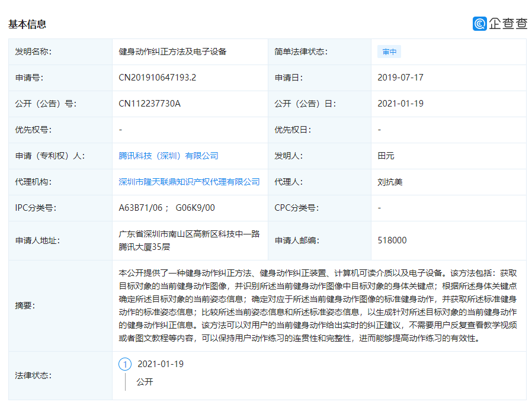Select the application number CN201910647193.2
This screenshot has height=402, width=532.
(157, 78)
